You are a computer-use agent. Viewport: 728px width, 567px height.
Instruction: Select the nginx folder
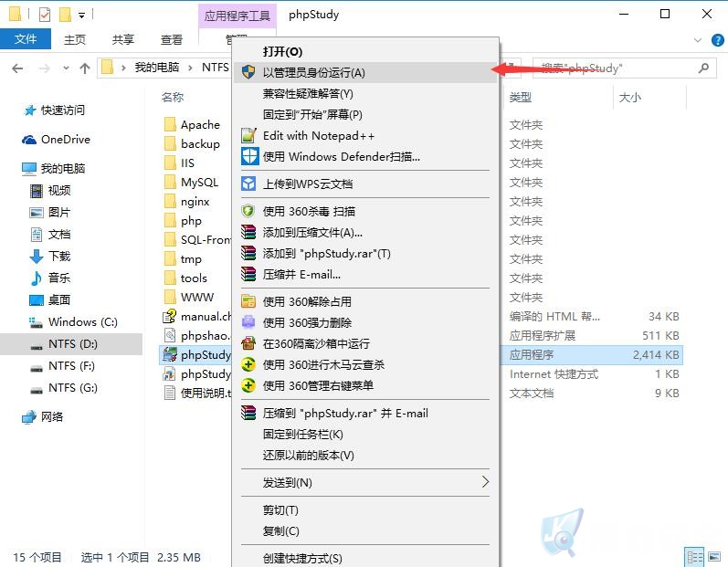[187, 202]
